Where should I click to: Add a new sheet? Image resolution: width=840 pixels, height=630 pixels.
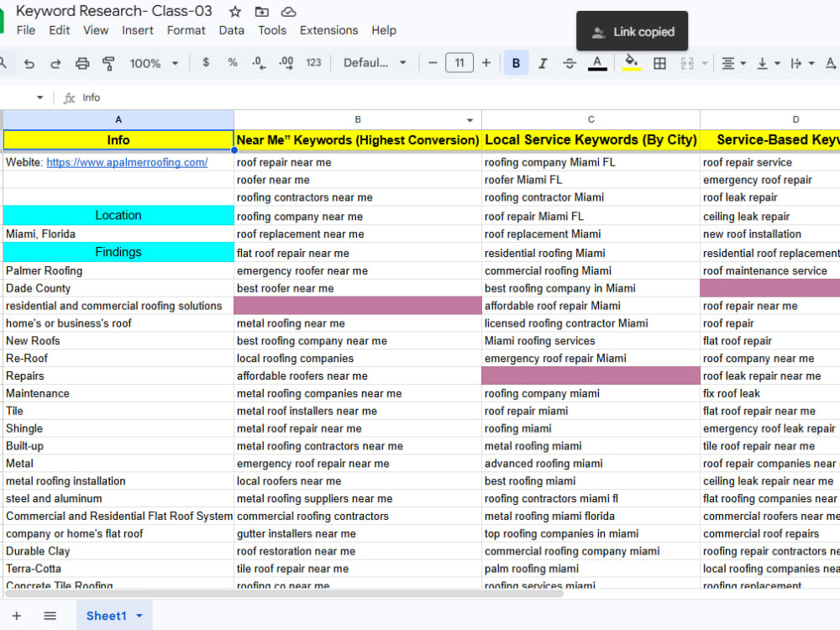coord(17,616)
